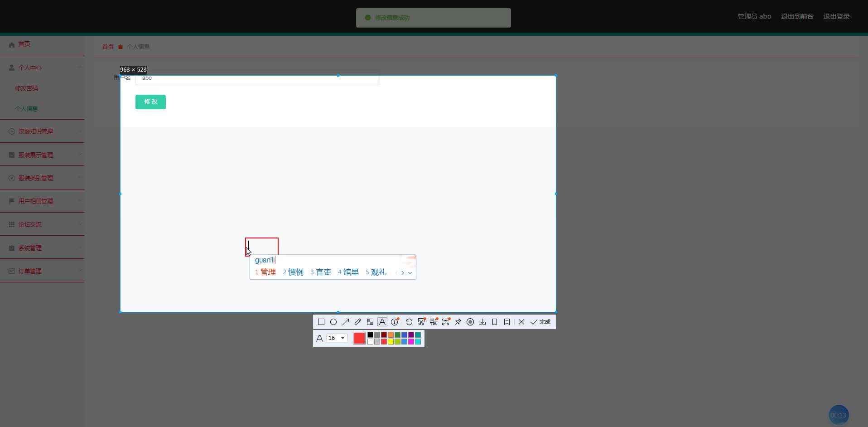The width and height of the screenshot is (868, 427).
Task: Open the font size 16 dropdown
Action: (337, 338)
